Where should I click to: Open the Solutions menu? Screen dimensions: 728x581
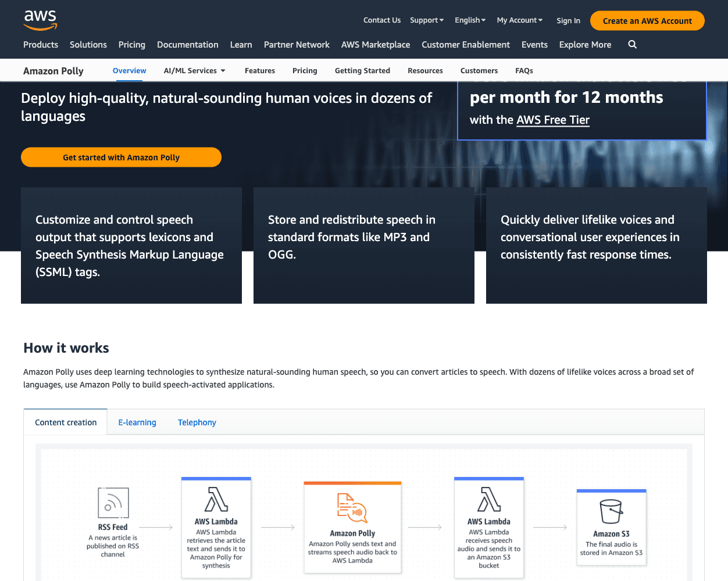pyautogui.click(x=88, y=45)
